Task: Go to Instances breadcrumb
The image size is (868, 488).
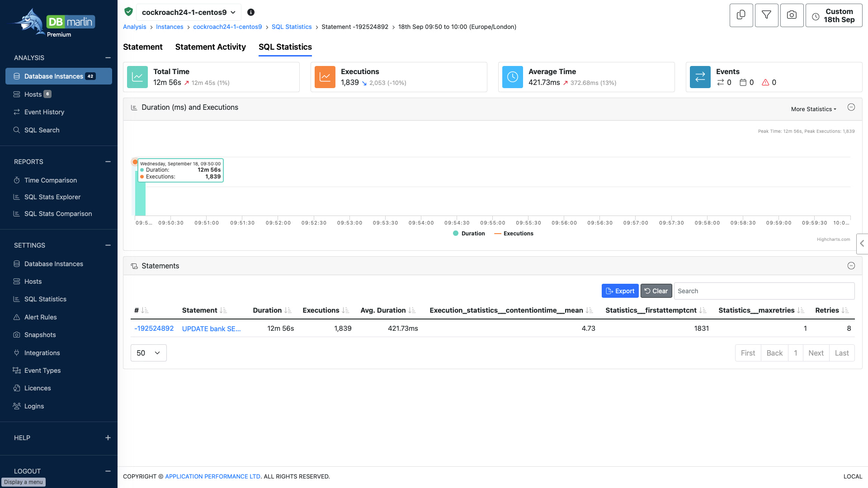Action: [x=170, y=27]
